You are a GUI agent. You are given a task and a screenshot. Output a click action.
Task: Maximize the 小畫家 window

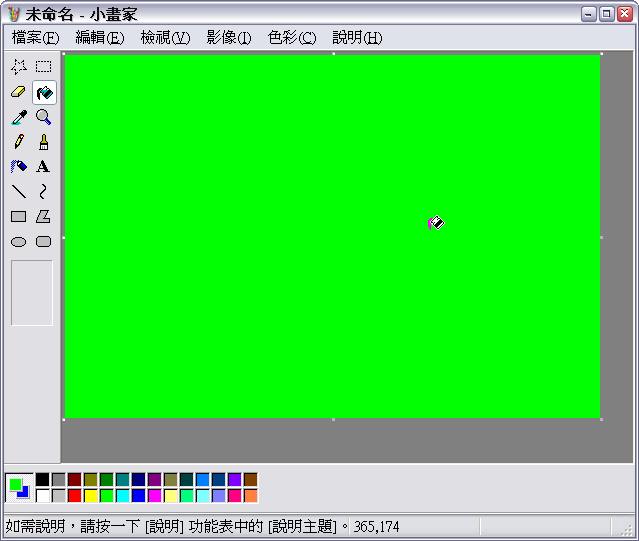point(606,15)
